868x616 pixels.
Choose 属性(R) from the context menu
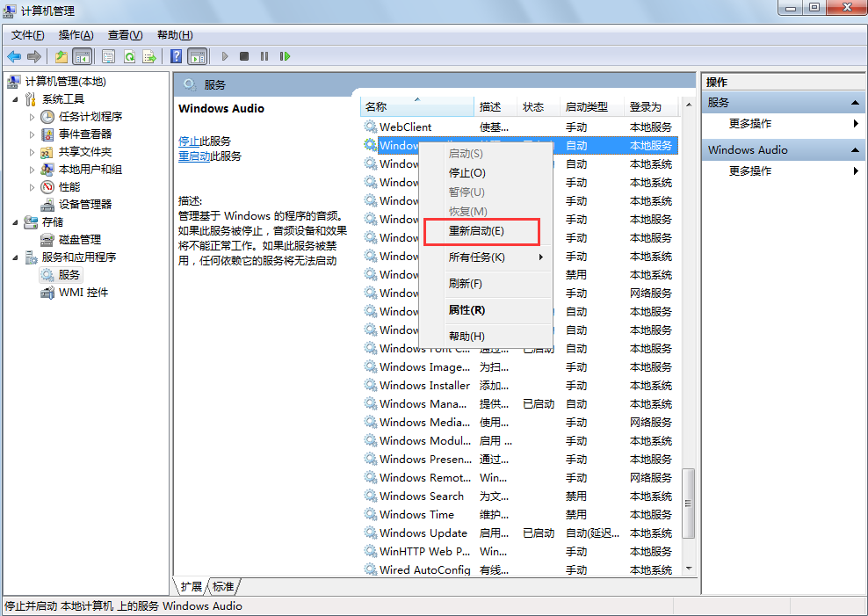coord(467,310)
